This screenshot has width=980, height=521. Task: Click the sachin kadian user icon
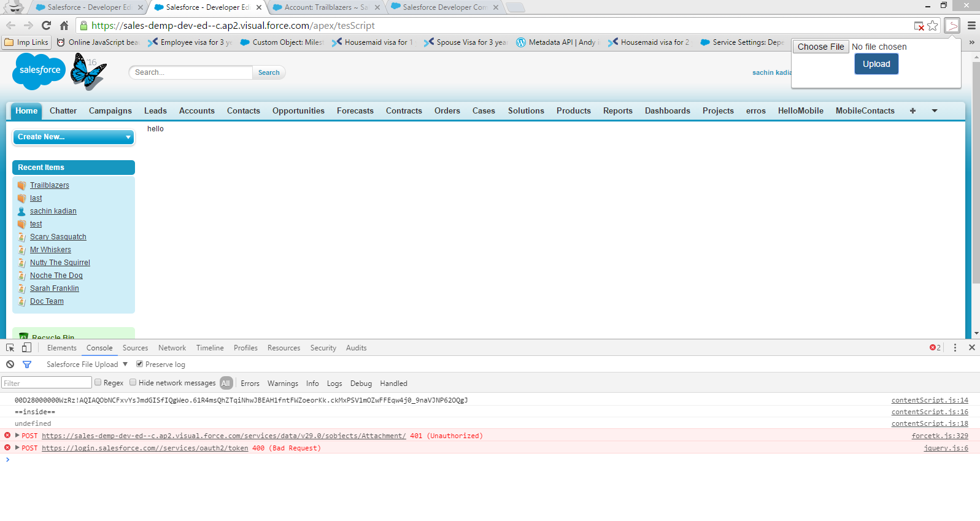pos(22,211)
